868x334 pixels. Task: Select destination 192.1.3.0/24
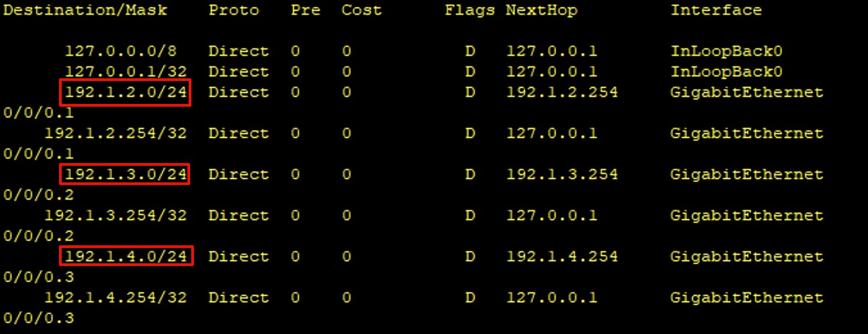pos(126,175)
